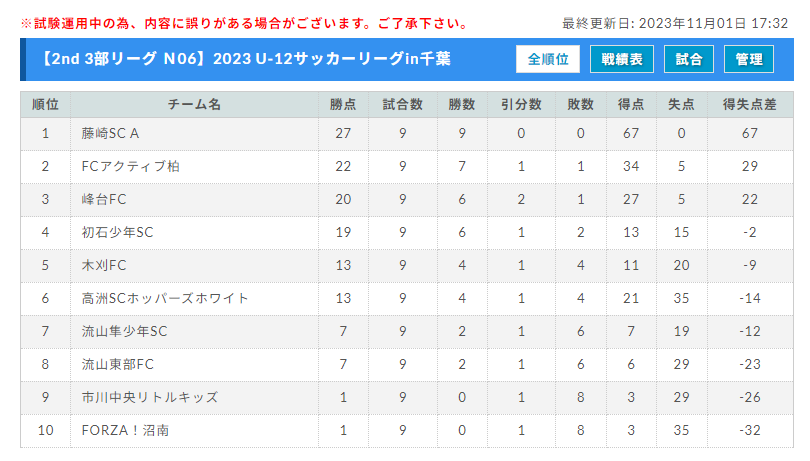The height and width of the screenshot is (461, 810).
Task: Select team 初石少年SC
Action: (117, 233)
